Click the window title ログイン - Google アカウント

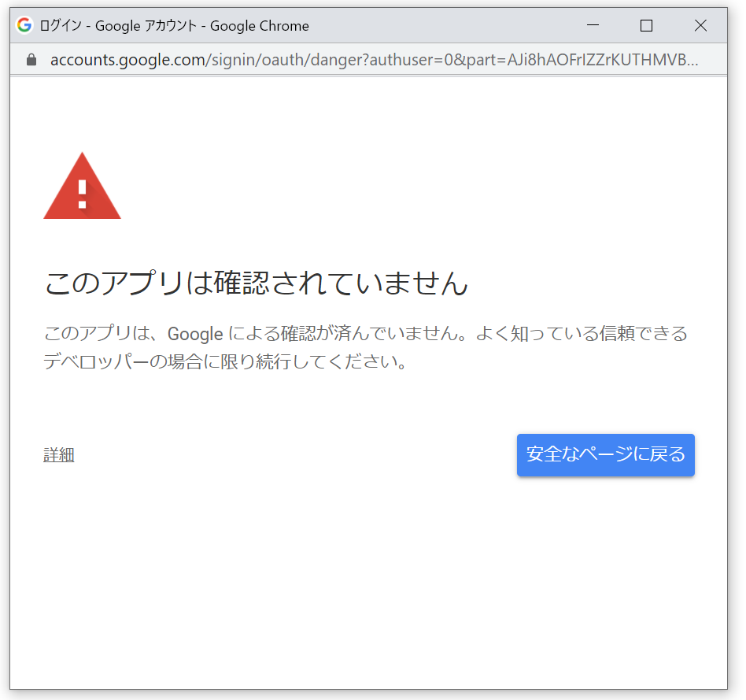174,26
